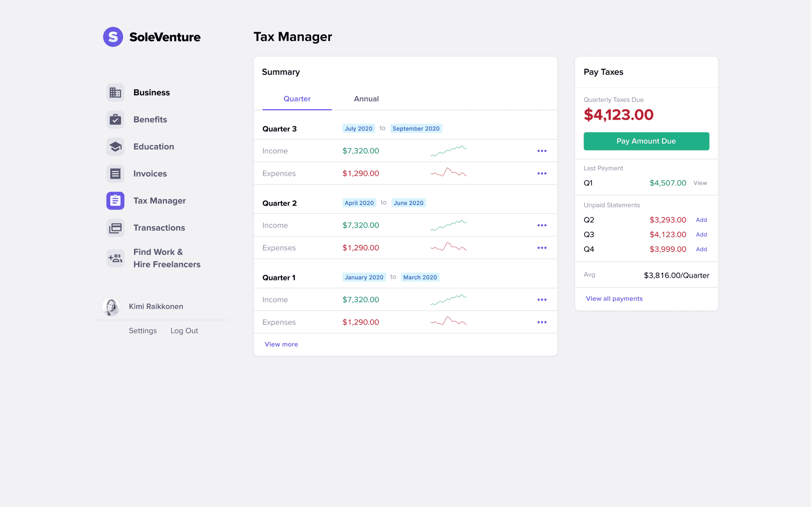
Task: Open Quarter 3 Income options menu
Action: click(x=542, y=151)
